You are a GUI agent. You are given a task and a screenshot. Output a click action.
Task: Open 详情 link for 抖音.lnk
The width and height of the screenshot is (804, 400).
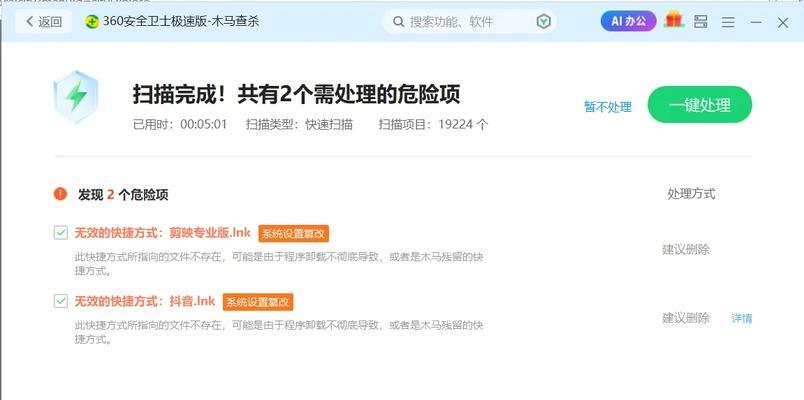pyautogui.click(x=741, y=318)
